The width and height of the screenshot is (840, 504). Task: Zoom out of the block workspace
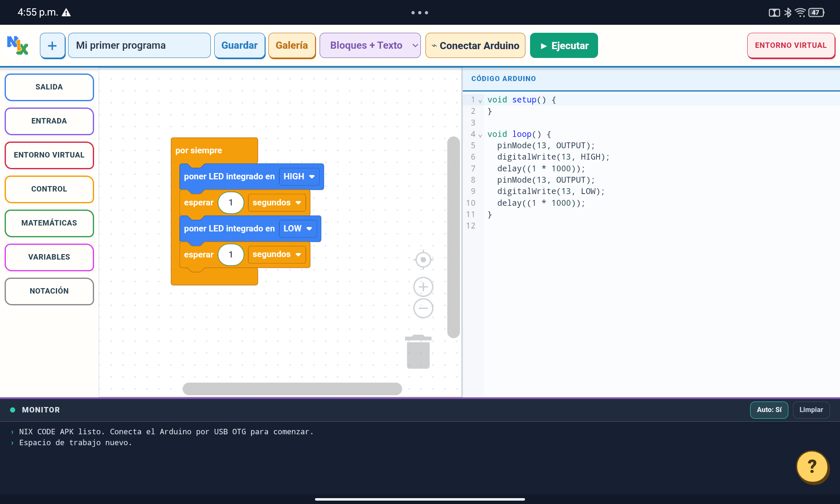click(x=423, y=308)
